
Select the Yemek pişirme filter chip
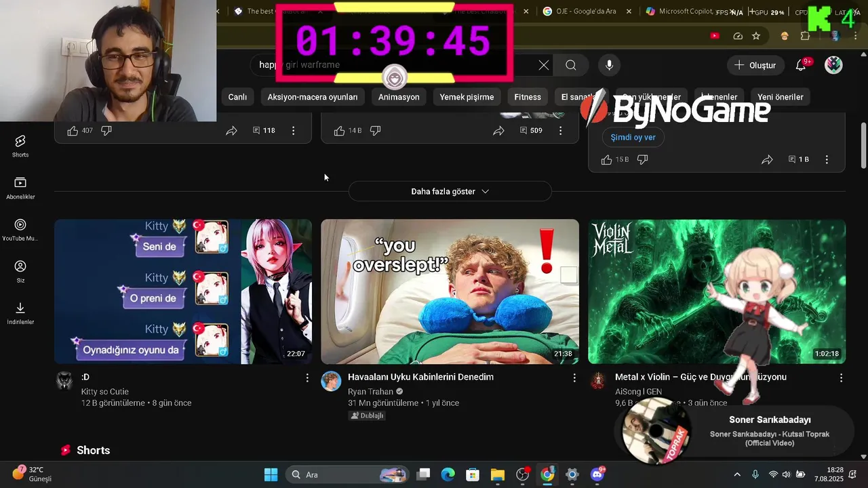tap(467, 97)
